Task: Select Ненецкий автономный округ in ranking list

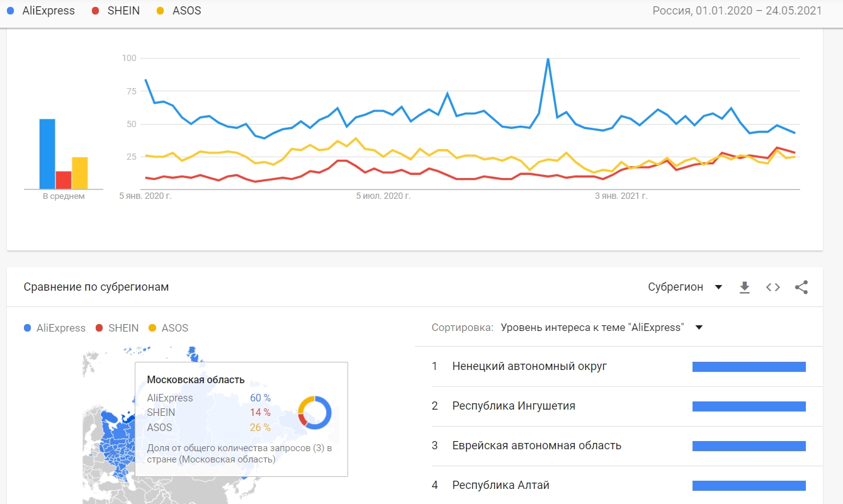Action: tap(619, 366)
